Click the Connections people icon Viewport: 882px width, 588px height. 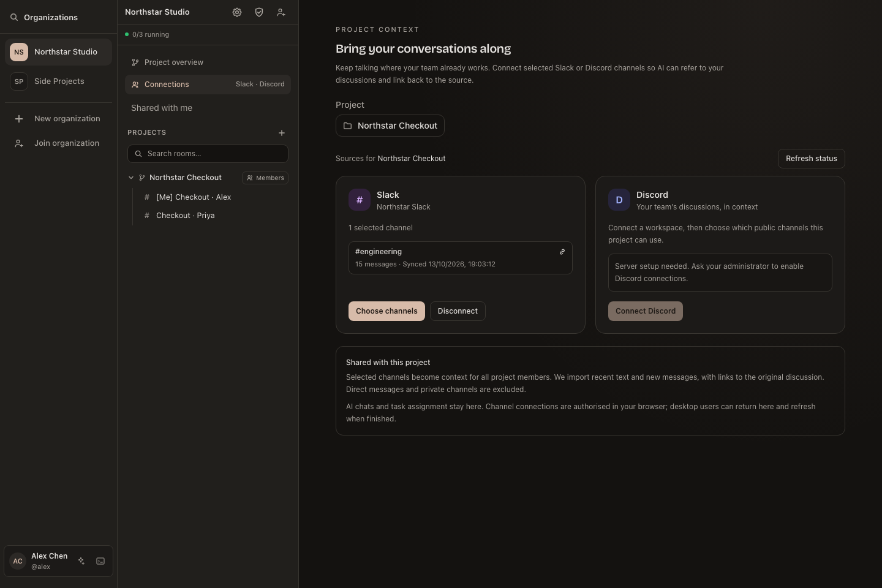pos(135,85)
